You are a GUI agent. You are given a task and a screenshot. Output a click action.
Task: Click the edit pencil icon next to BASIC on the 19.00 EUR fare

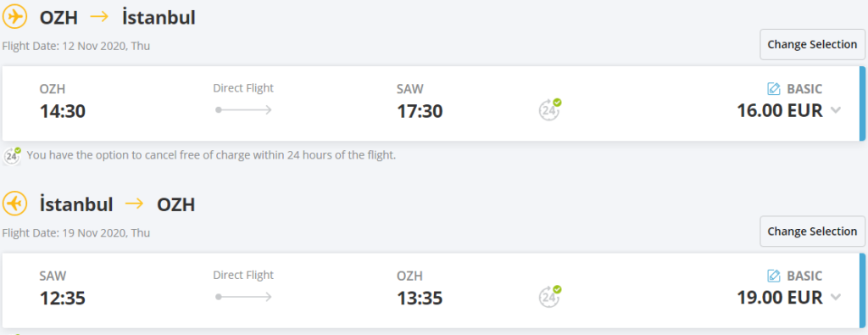[x=773, y=276]
